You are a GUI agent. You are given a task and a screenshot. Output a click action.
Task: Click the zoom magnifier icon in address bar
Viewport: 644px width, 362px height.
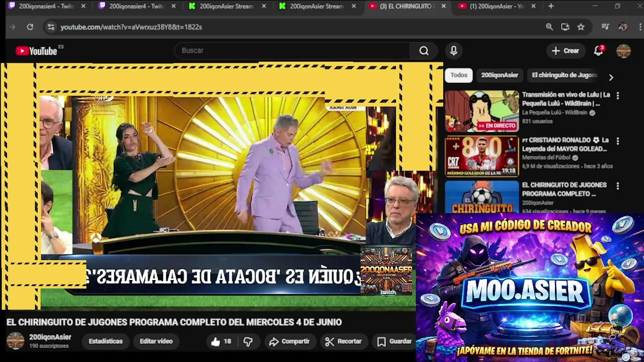[549, 27]
